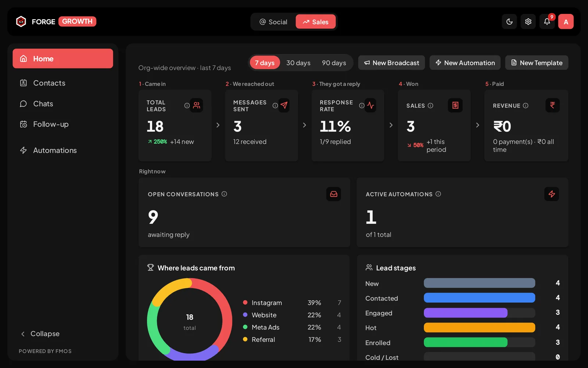Click the chevron after Messages Sent card
The width and height of the screenshot is (588, 368).
coord(304,125)
